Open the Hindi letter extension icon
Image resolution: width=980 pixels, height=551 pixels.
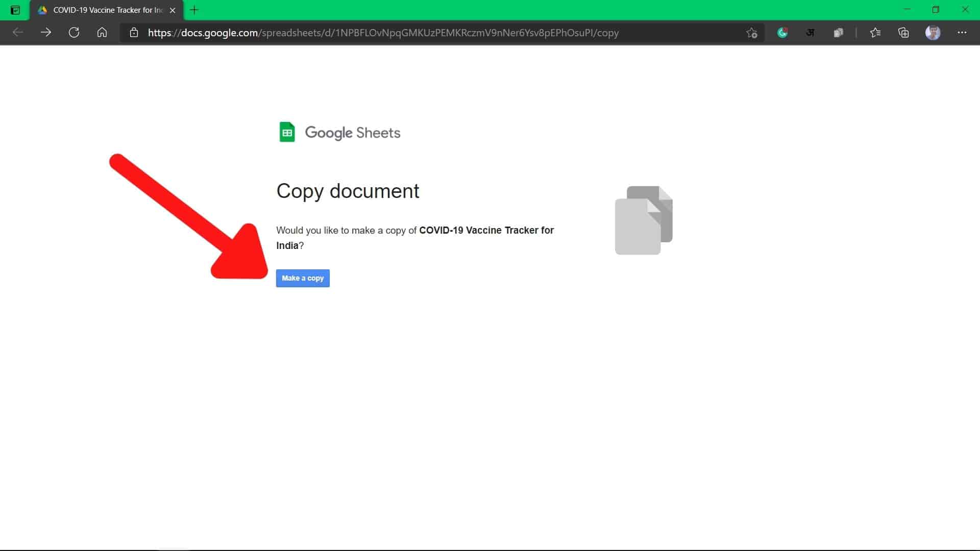pyautogui.click(x=810, y=33)
